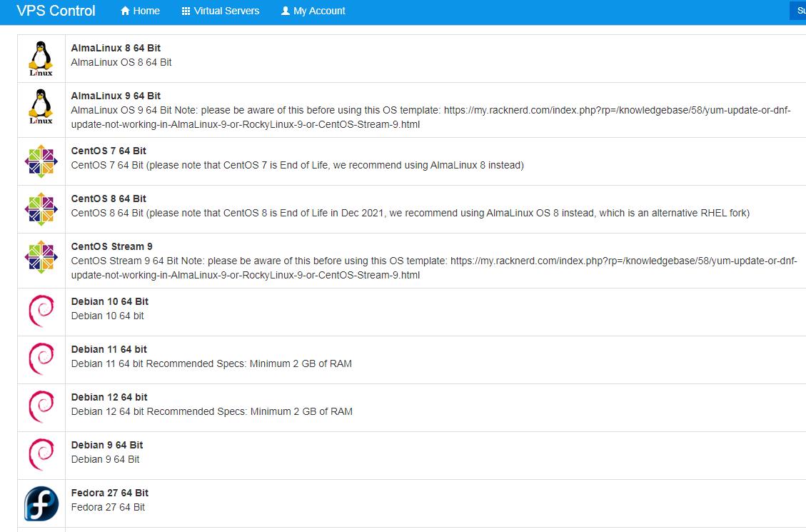Pick the Debian 11 64 bit title
806x532 pixels.
[109, 349]
